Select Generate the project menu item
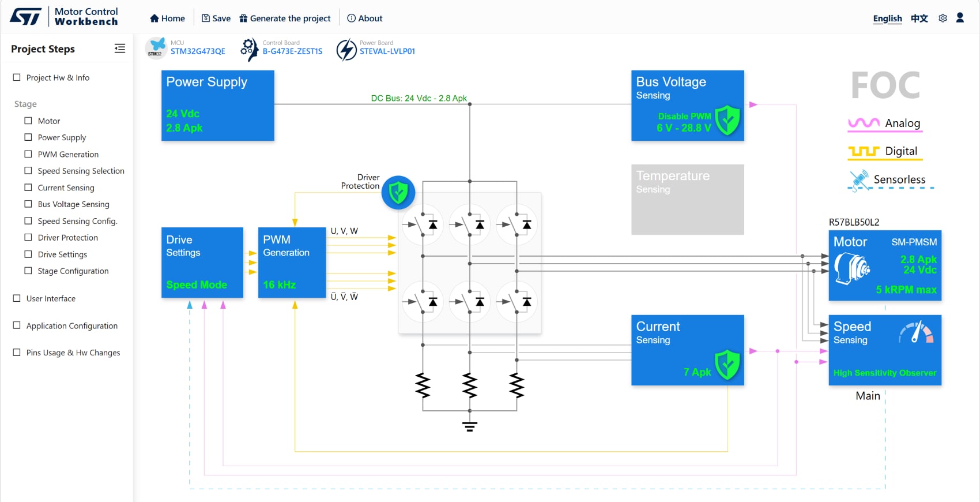This screenshot has height=502, width=980. [285, 18]
